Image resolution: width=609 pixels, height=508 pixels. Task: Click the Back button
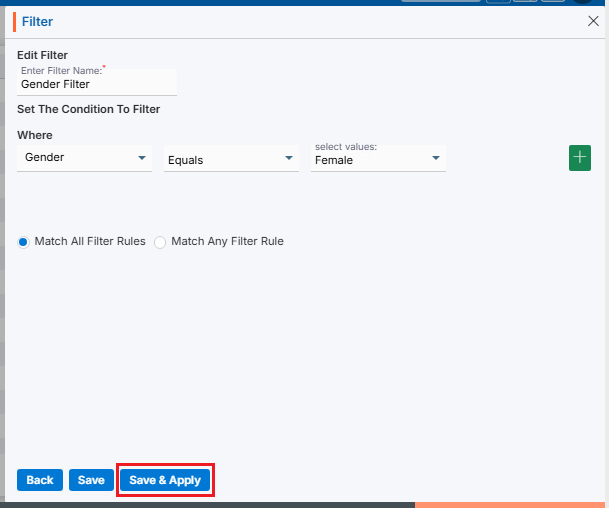tap(40, 480)
